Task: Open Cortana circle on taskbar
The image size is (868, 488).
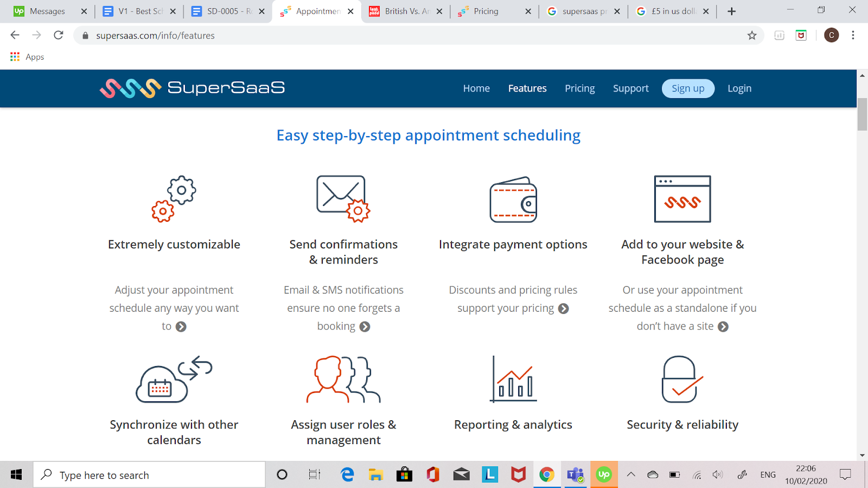Action: pos(282,475)
